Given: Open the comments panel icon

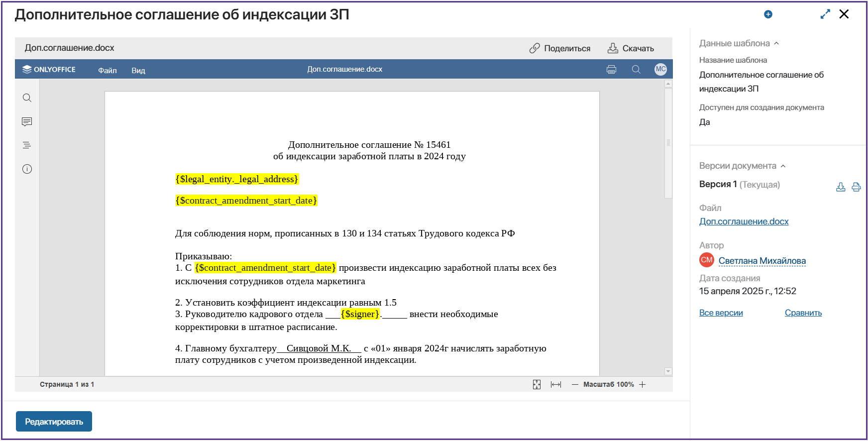Looking at the screenshot, I should (27, 122).
